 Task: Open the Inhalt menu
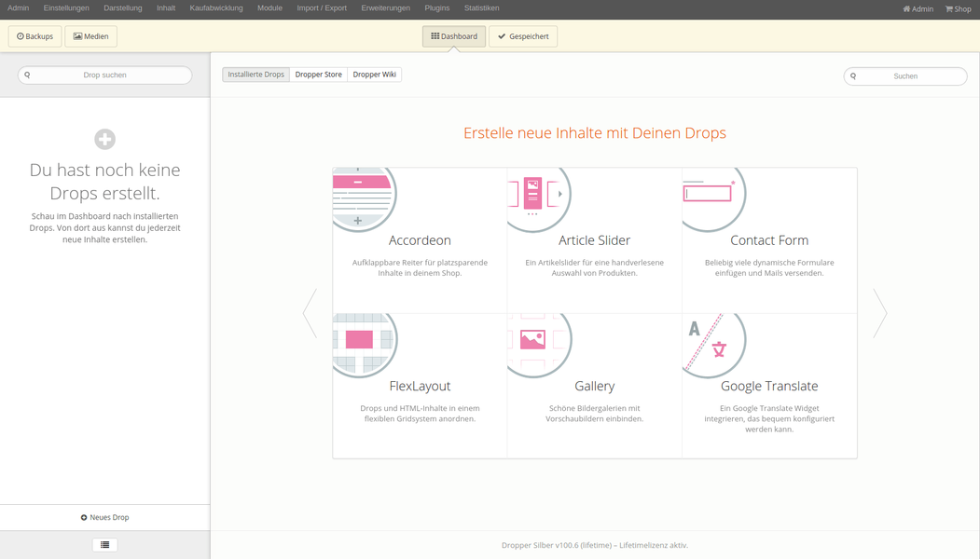166,8
